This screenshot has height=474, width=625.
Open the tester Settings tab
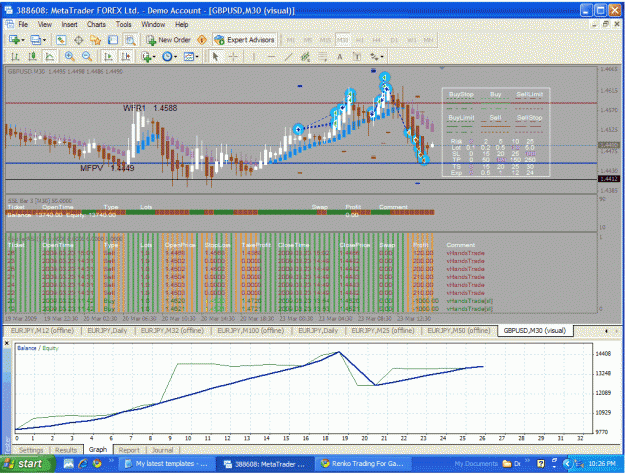point(31,450)
